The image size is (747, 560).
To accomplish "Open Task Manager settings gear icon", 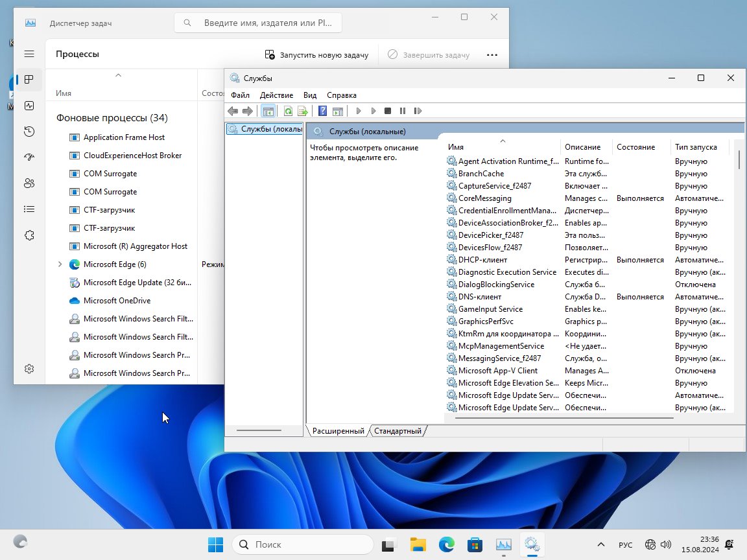I will tap(29, 369).
